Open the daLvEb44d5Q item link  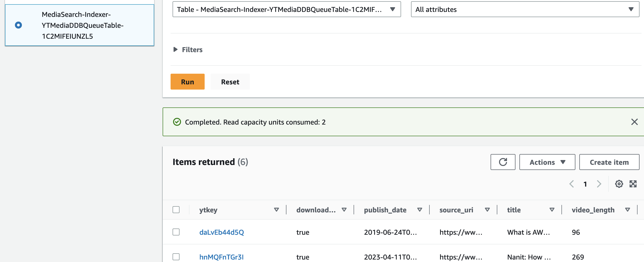click(222, 232)
